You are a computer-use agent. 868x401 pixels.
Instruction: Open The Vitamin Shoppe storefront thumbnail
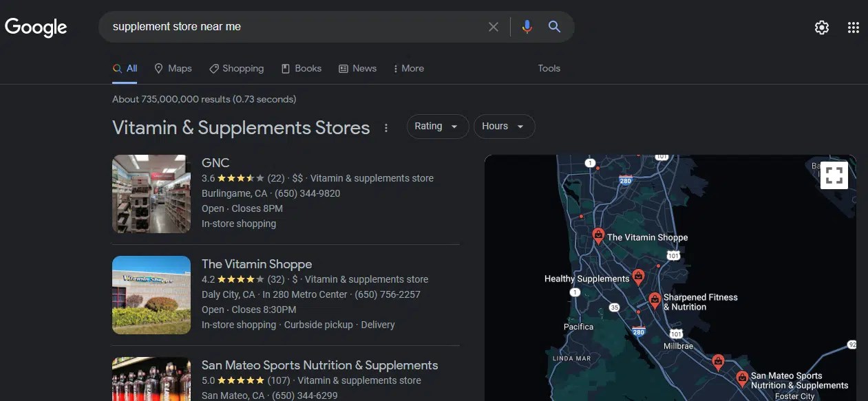pos(151,294)
